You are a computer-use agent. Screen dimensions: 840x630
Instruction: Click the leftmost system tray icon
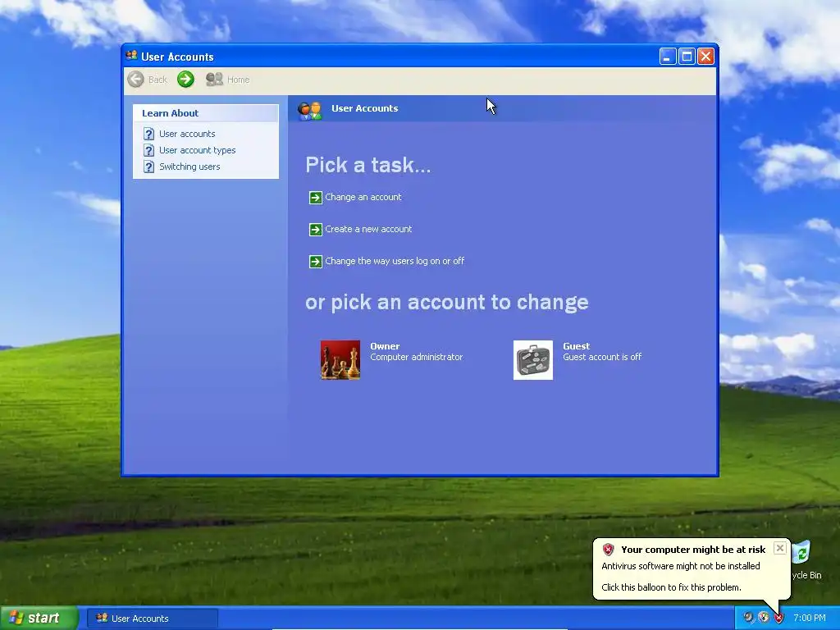(749, 618)
